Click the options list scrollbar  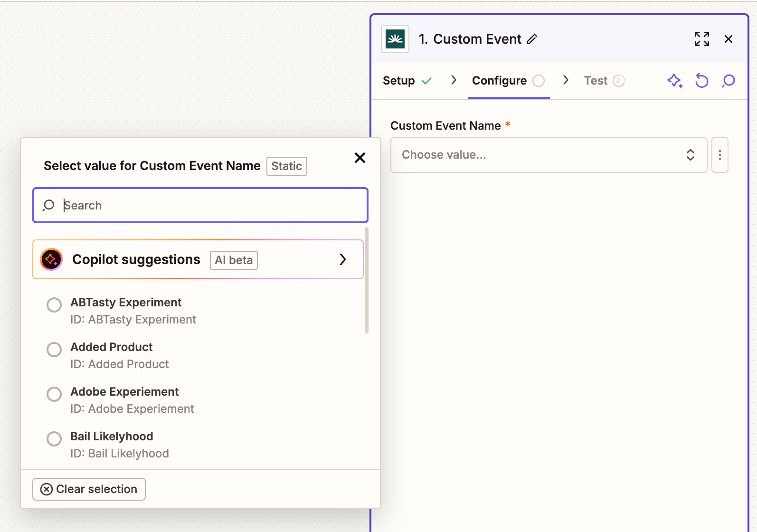[x=366, y=280]
